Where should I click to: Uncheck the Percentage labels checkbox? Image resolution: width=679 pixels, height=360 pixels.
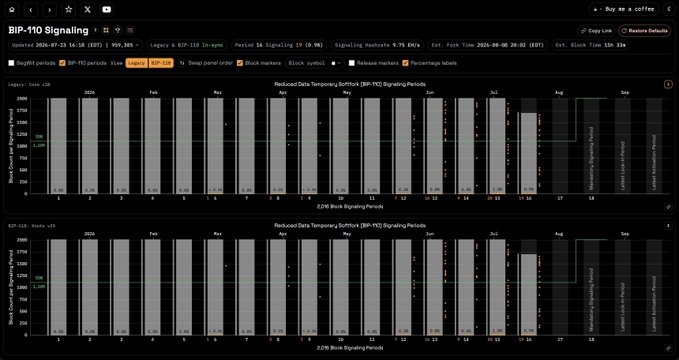[x=405, y=63]
